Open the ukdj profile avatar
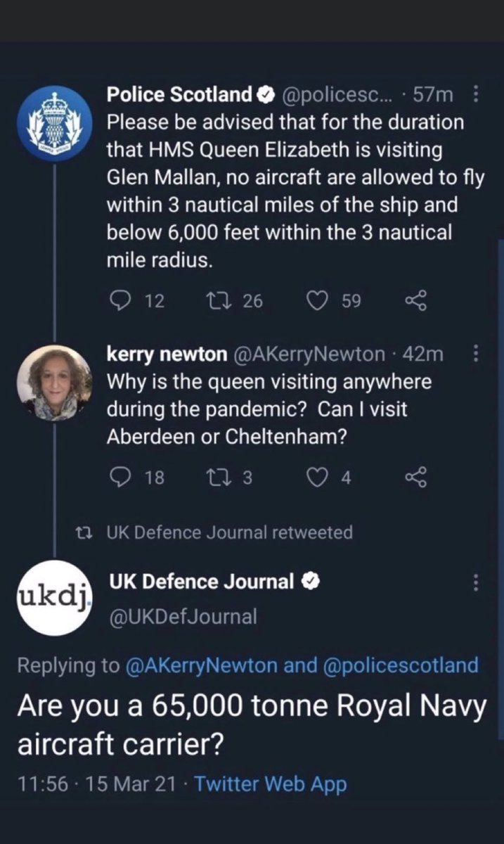The image size is (504, 844). pyautogui.click(x=54, y=599)
